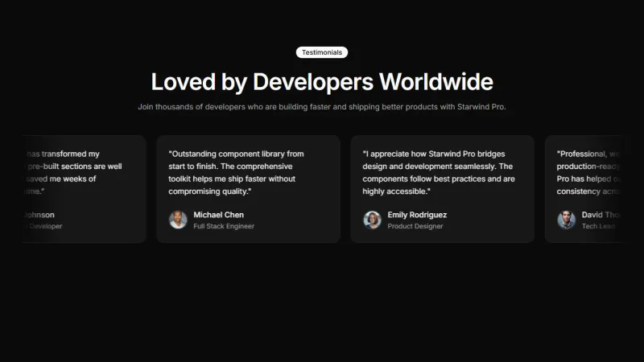Click the "Join thousands of developers" subtitle
The image size is (644, 362).
coord(322,106)
